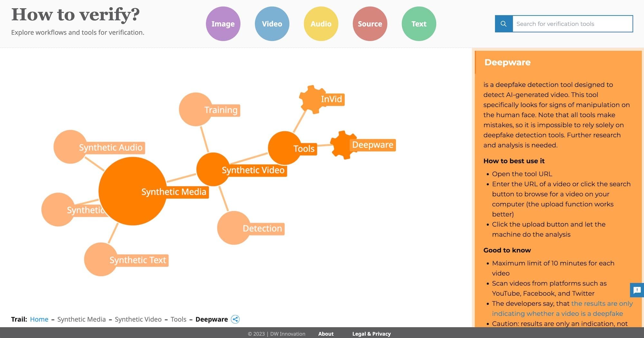Click the share icon beside Deepware trail
Image resolution: width=644 pixels, height=338 pixels.
pos(235,319)
